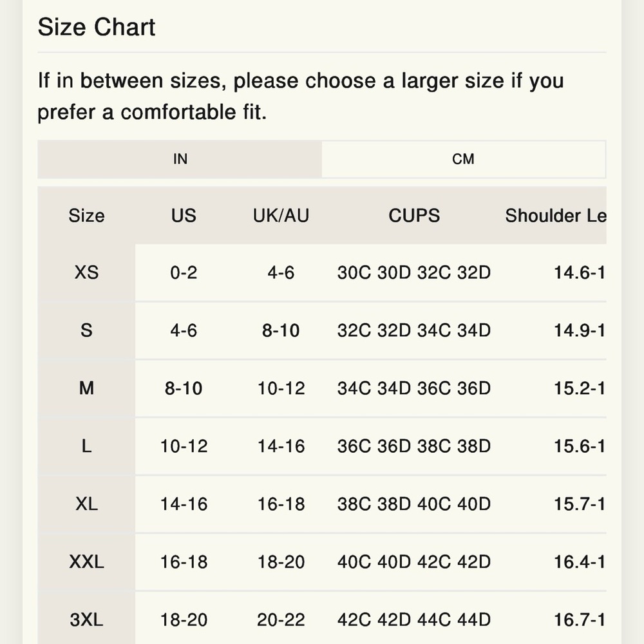Click the partially visible Shoulder column header
The image size is (644, 644).
(x=555, y=215)
